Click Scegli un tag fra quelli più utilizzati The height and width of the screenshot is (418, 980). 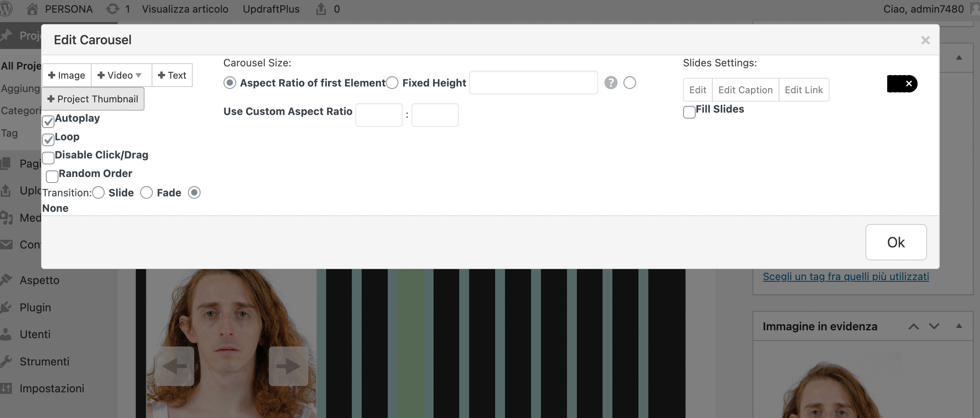(x=845, y=277)
